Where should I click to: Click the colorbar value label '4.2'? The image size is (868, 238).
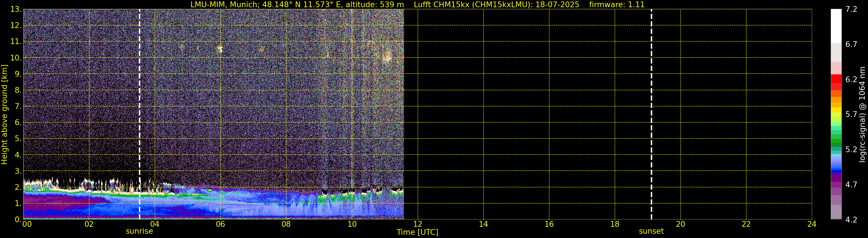[851, 220]
